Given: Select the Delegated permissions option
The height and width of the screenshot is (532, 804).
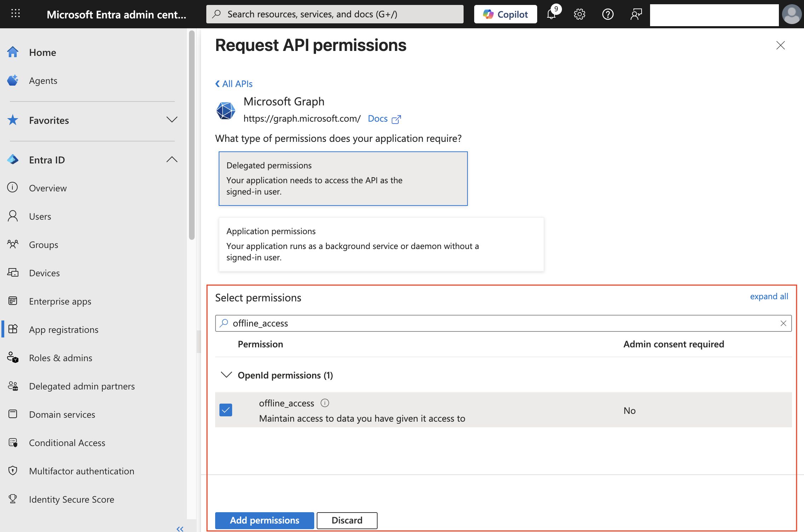Looking at the screenshot, I should coord(343,179).
